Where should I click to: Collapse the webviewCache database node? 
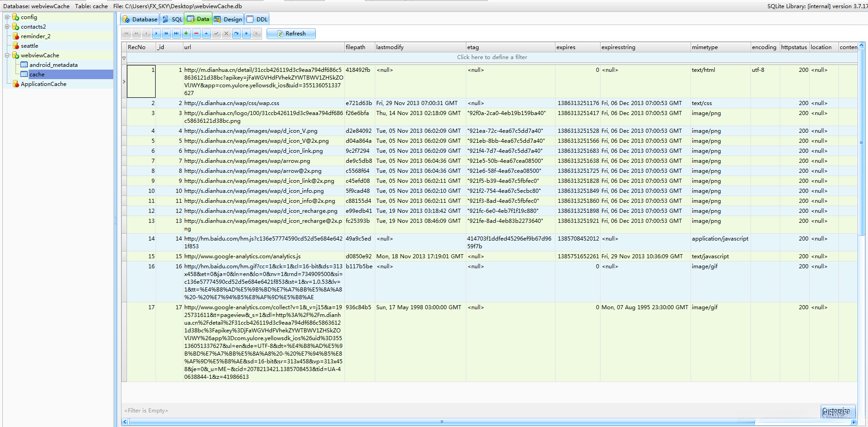[7, 55]
